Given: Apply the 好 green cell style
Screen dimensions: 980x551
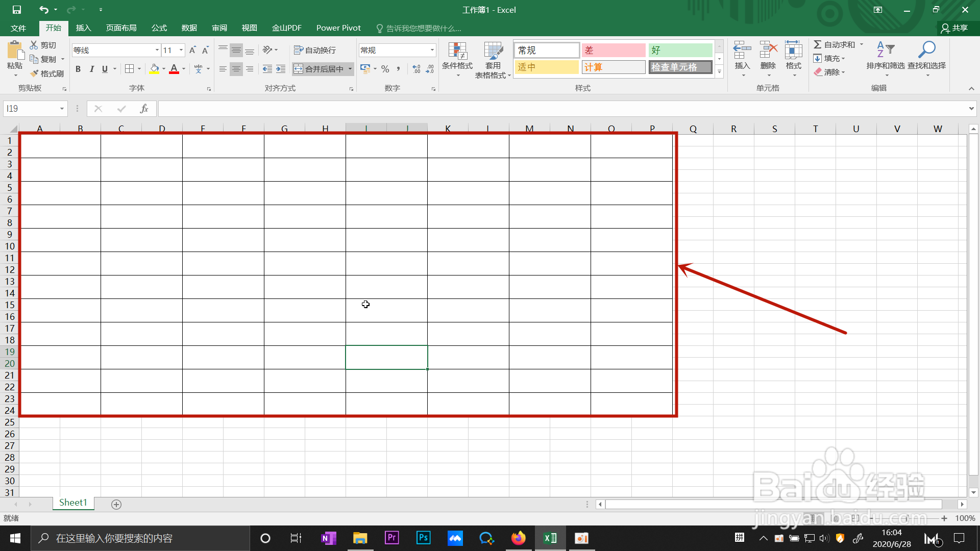Looking at the screenshot, I should pyautogui.click(x=680, y=50).
